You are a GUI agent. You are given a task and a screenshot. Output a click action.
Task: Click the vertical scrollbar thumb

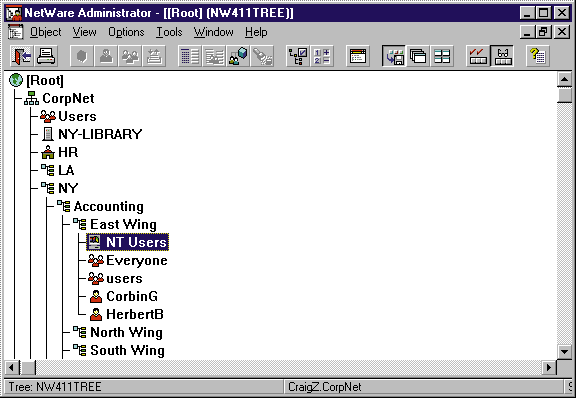pyautogui.click(x=565, y=94)
